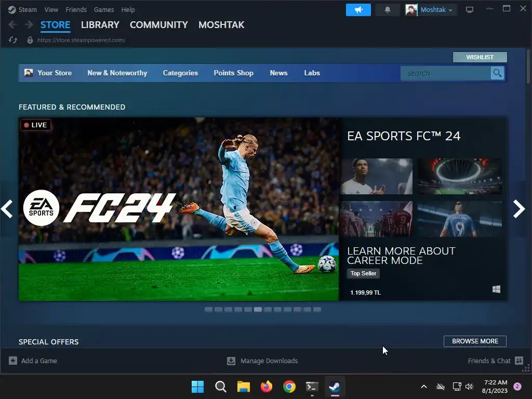Open taskbar Search

[x=220, y=387]
